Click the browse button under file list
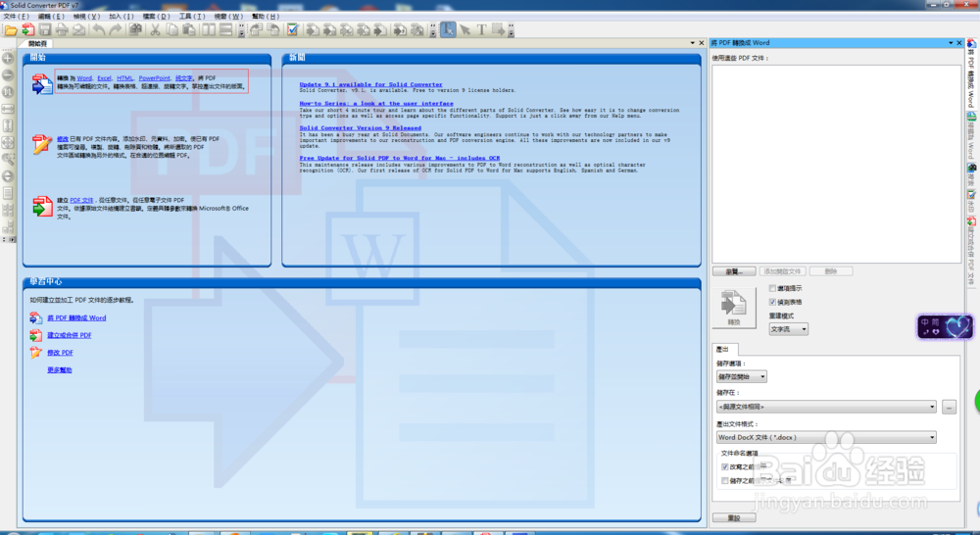The image size is (980, 535). [x=734, y=271]
